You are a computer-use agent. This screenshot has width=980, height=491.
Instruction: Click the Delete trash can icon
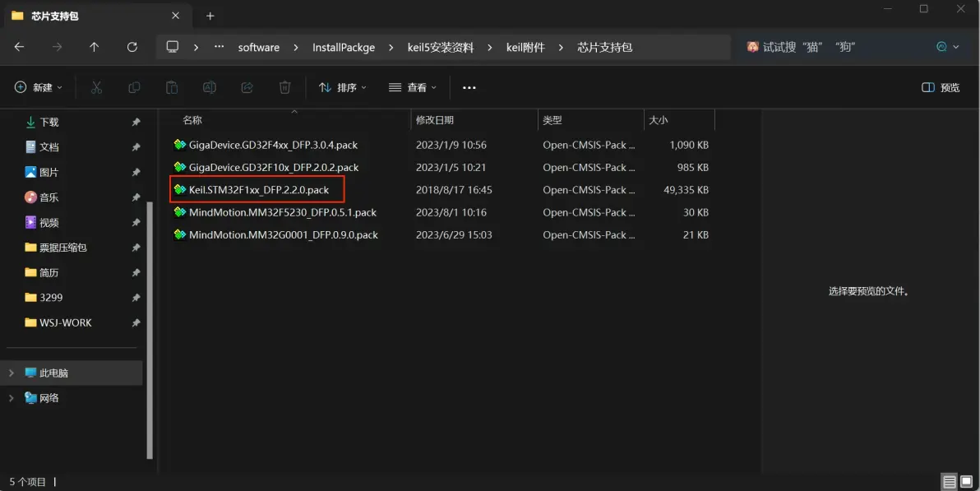[x=284, y=87]
